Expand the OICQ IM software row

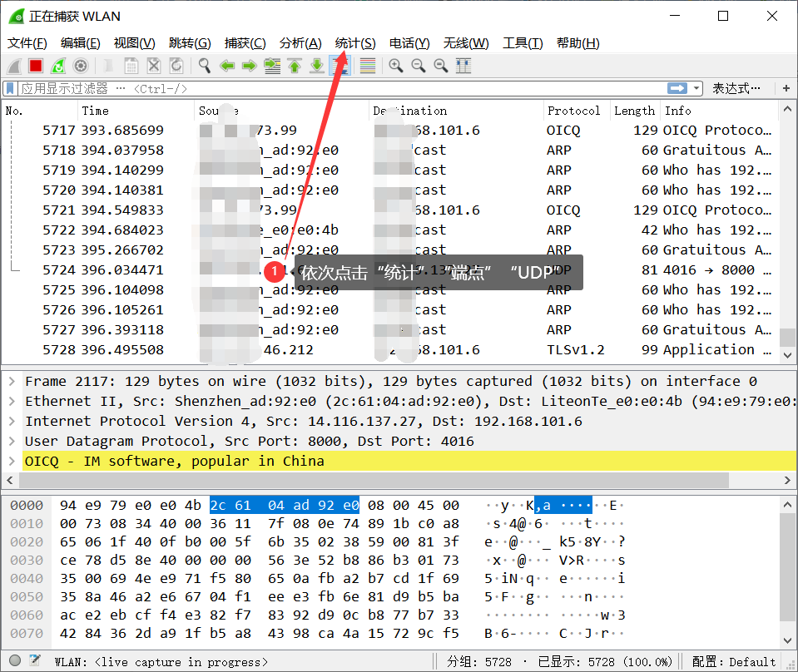pyautogui.click(x=12, y=461)
